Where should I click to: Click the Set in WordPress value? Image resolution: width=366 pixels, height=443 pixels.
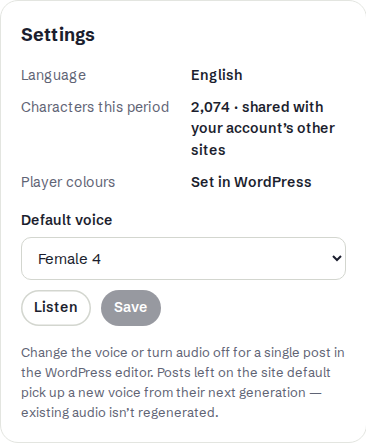[x=251, y=182]
